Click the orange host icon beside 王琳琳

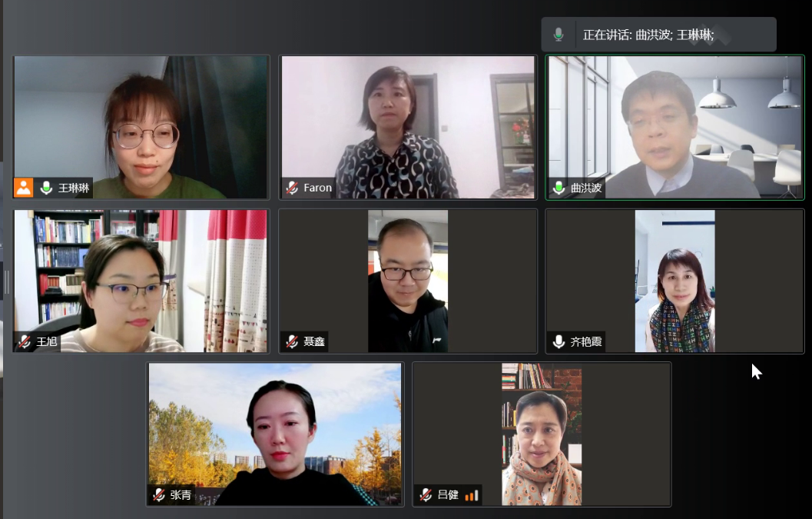pos(23,188)
